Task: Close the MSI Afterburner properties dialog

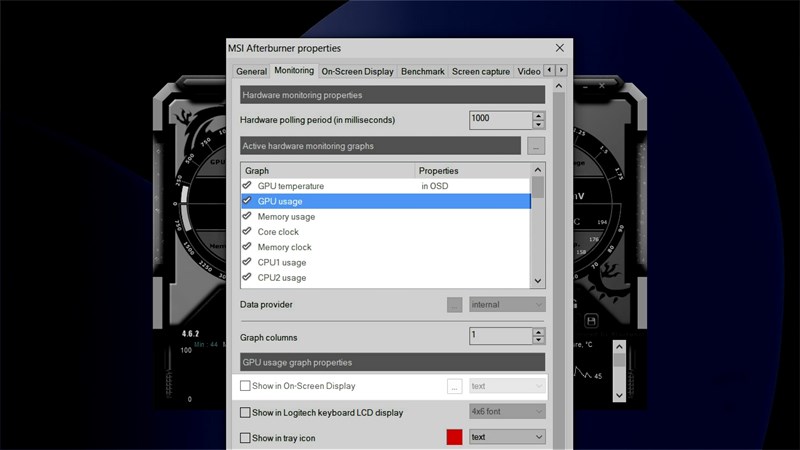Action: point(560,48)
